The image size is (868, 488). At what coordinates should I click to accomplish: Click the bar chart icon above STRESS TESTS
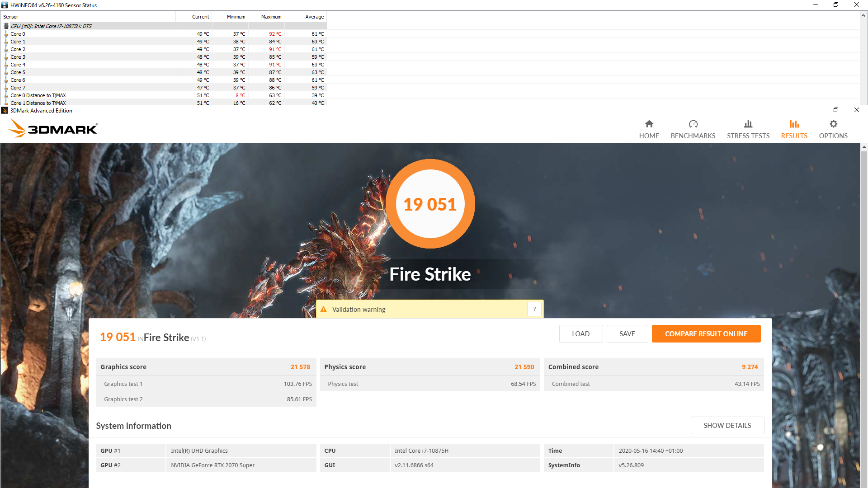[x=748, y=124]
